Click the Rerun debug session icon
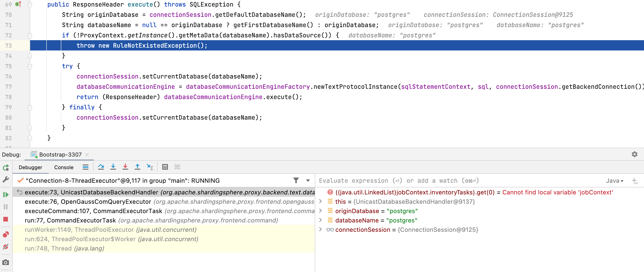 (6, 168)
